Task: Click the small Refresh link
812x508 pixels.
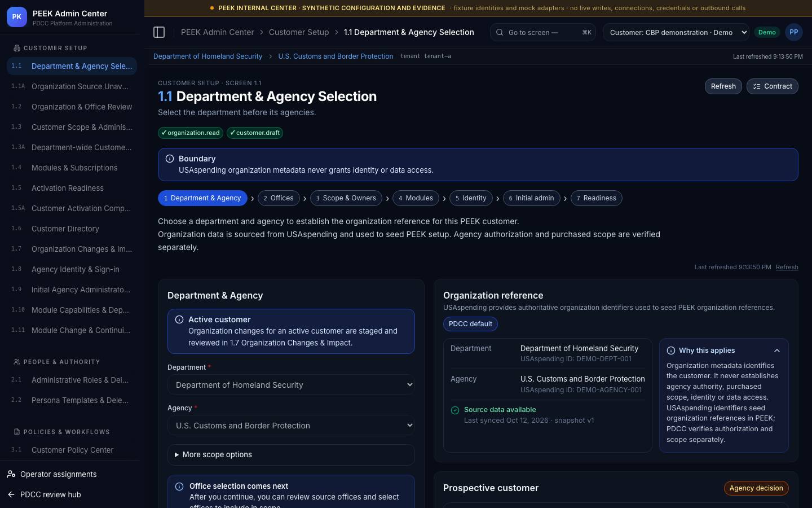Action: point(787,267)
